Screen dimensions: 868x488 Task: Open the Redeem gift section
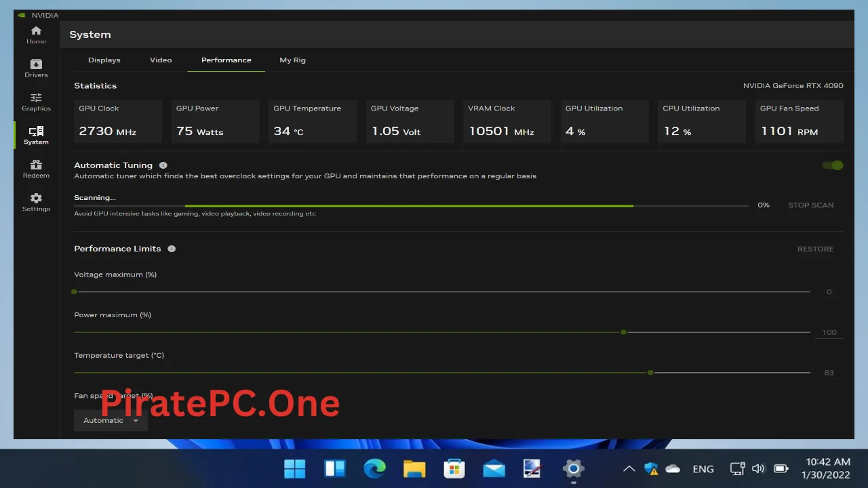click(36, 169)
